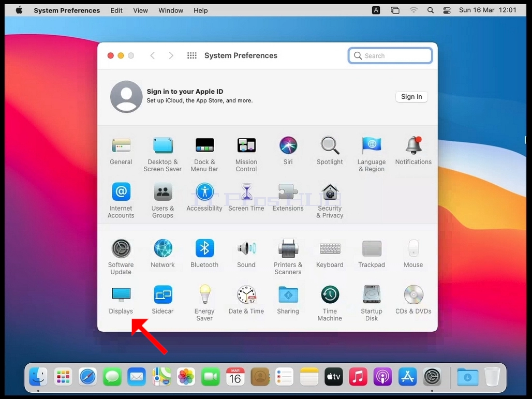532x399 pixels.
Task: Open the Trash in the Dock
Action: pyautogui.click(x=492, y=377)
